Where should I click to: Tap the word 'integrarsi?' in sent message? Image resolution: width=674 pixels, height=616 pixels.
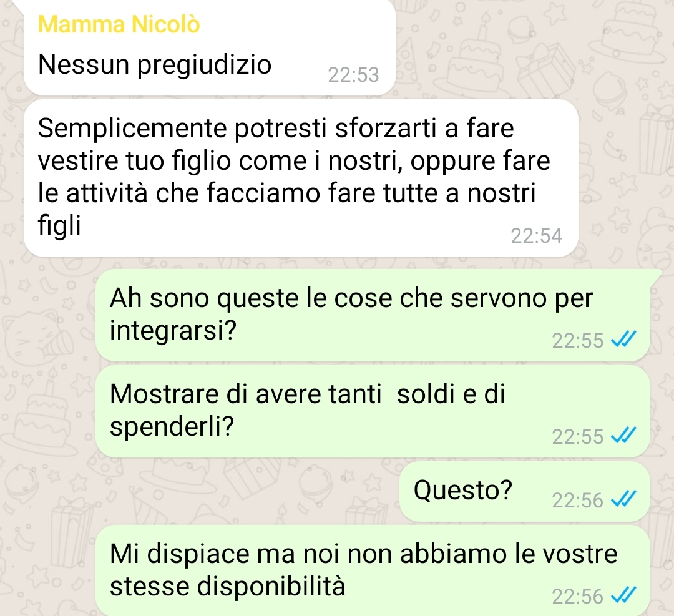(x=173, y=331)
